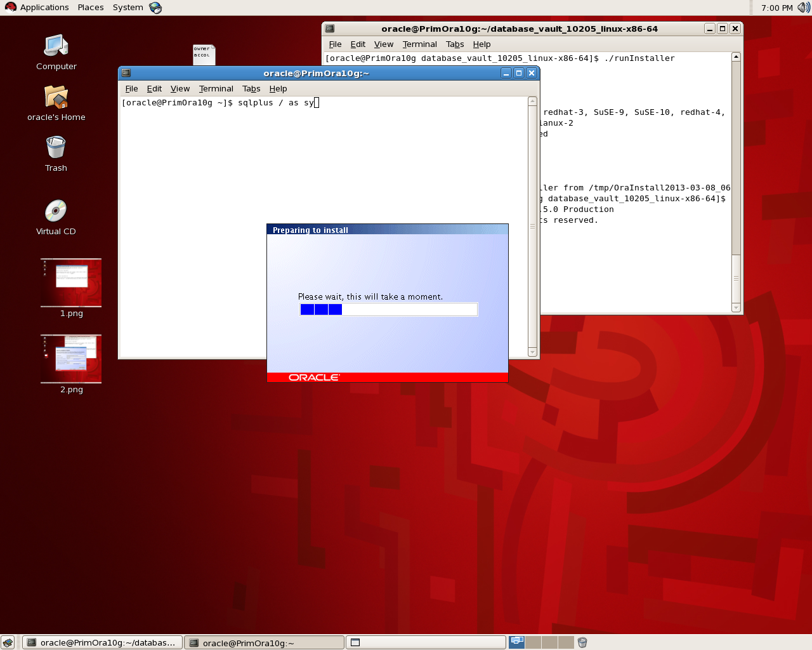Open the Computer desktop icon
This screenshot has width=812, height=650.
click(56, 47)
